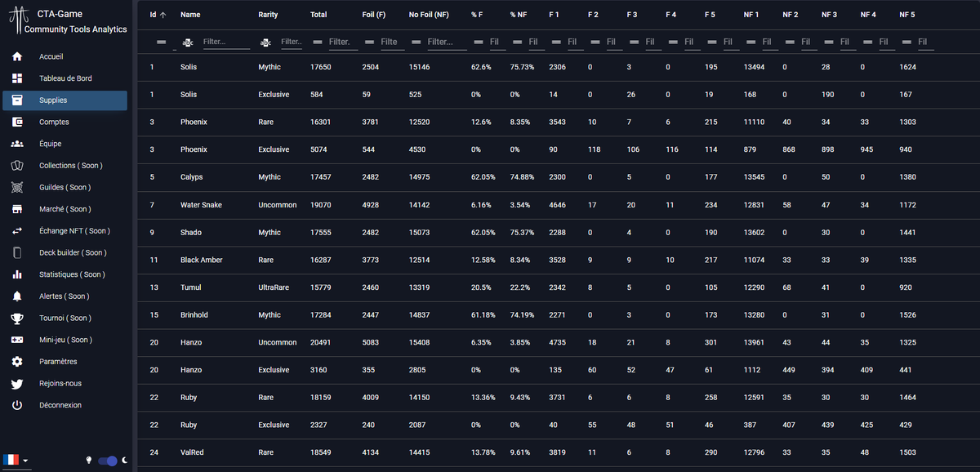Click the Shado name cell
The height and width of the screenshot is (472, 980).
click(190, 233)
